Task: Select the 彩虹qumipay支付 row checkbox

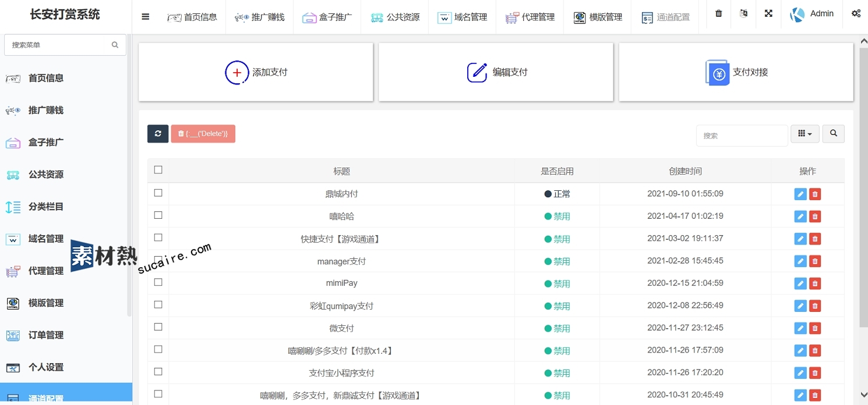Action: tap(158, 304)
